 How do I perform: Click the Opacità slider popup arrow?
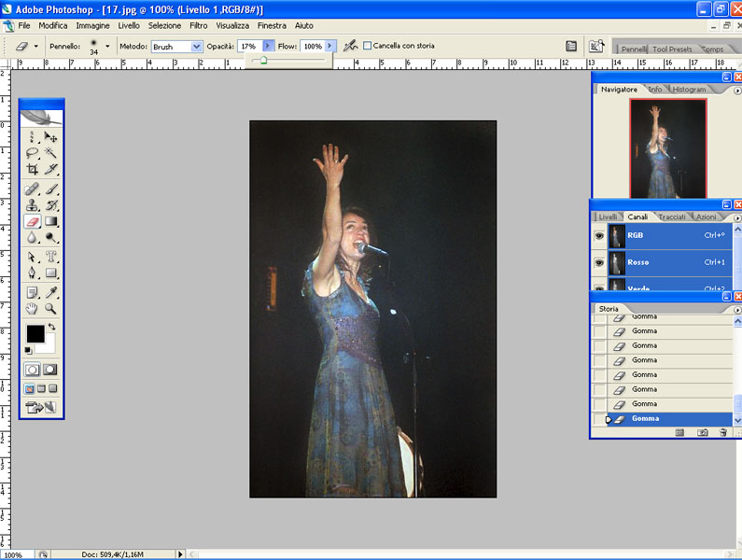click(267, 46)
